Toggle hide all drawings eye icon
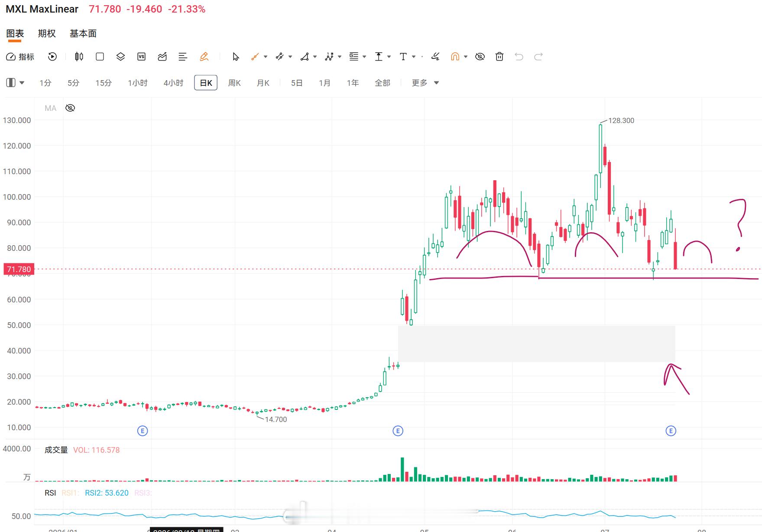Screen dimensions: 762x532 (480, 57)
